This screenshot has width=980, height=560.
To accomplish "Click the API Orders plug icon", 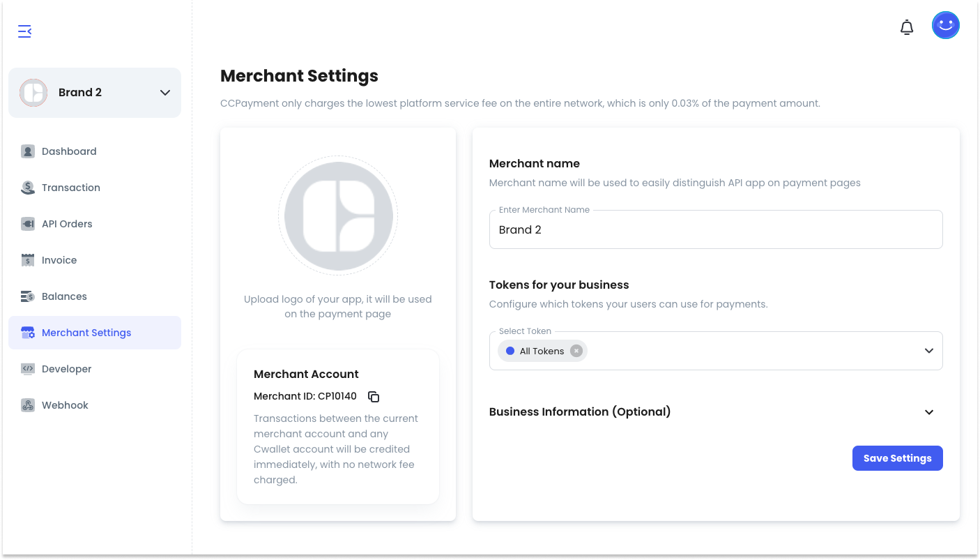I will (28, 224).
